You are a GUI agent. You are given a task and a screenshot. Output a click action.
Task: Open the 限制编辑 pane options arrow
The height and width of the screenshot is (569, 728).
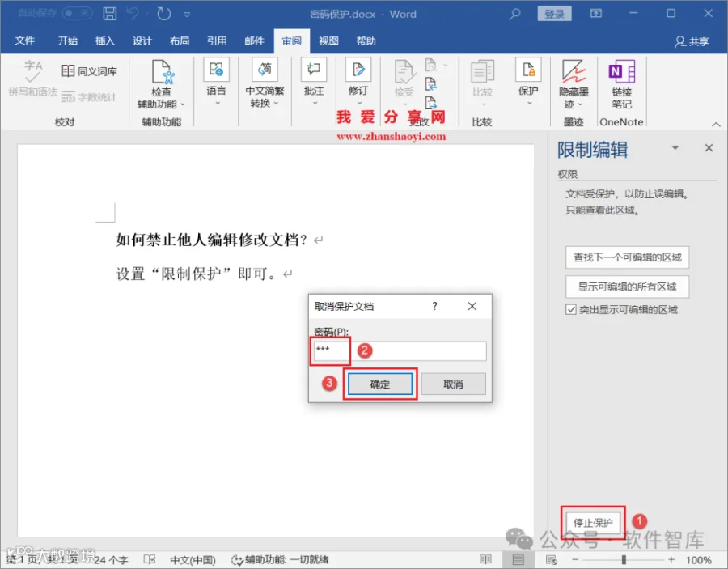[675, 147]
